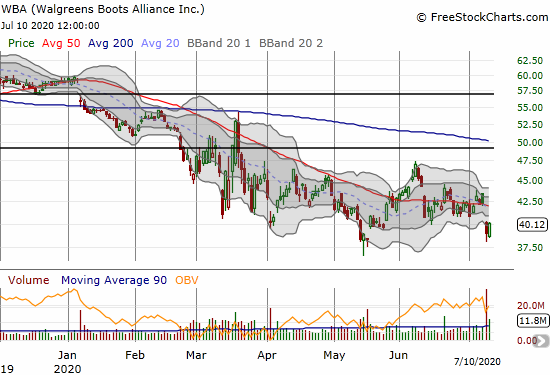Click the gray arrow icon beside the 0.00 volume label
The image size is (550, 375).
click(542, 341)
